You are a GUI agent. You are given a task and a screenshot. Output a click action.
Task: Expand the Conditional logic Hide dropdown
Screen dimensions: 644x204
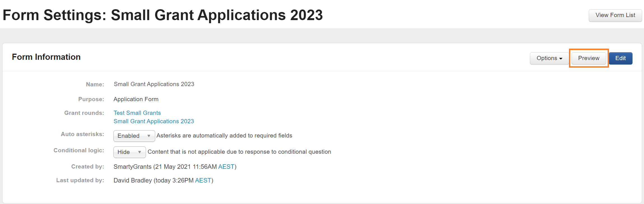click(129, 152)
